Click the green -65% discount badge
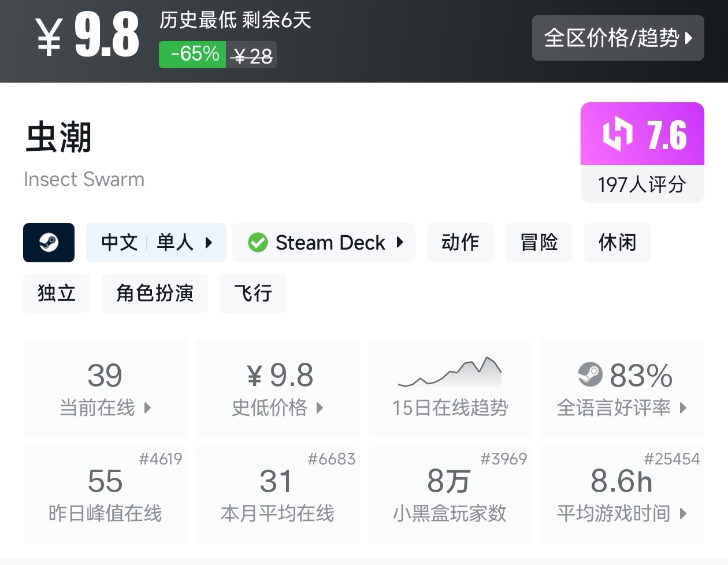728x565 pixels. (193, 55)
